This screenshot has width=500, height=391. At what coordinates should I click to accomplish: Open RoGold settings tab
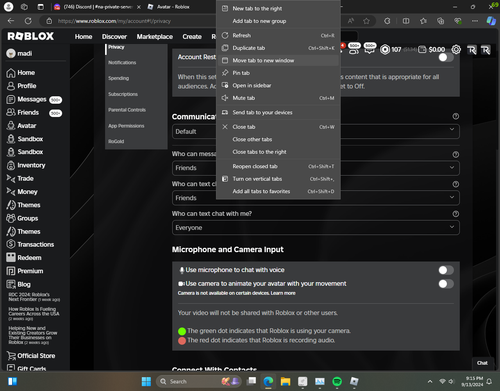(x=116, y=141)
